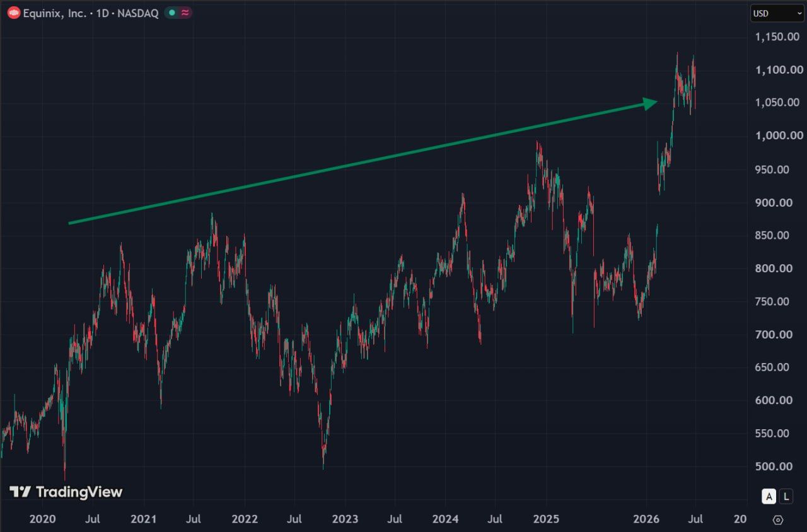Viewport: 807px width, 532px height.
Task: Click the 1,100.00 price axis label
Action: (779, 69)
